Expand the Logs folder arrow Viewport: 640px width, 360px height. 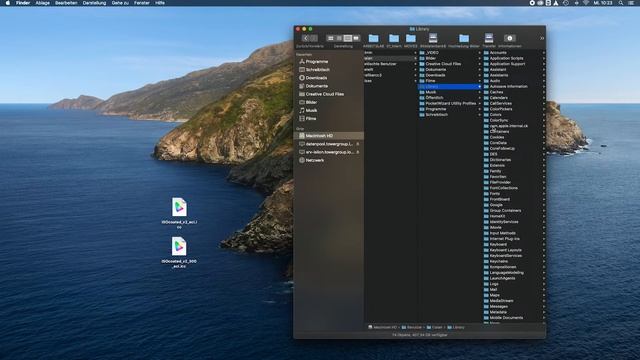[x=543, y=284]
